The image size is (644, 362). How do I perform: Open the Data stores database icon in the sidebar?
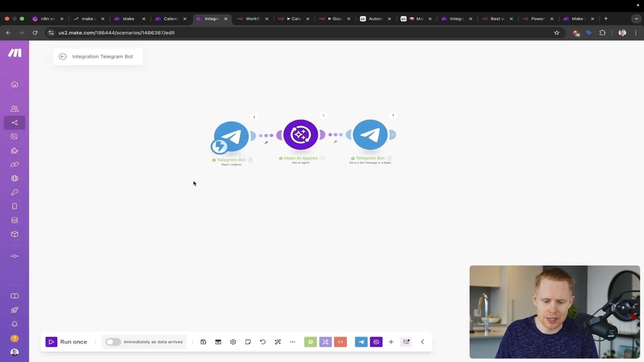pos(14,220)
